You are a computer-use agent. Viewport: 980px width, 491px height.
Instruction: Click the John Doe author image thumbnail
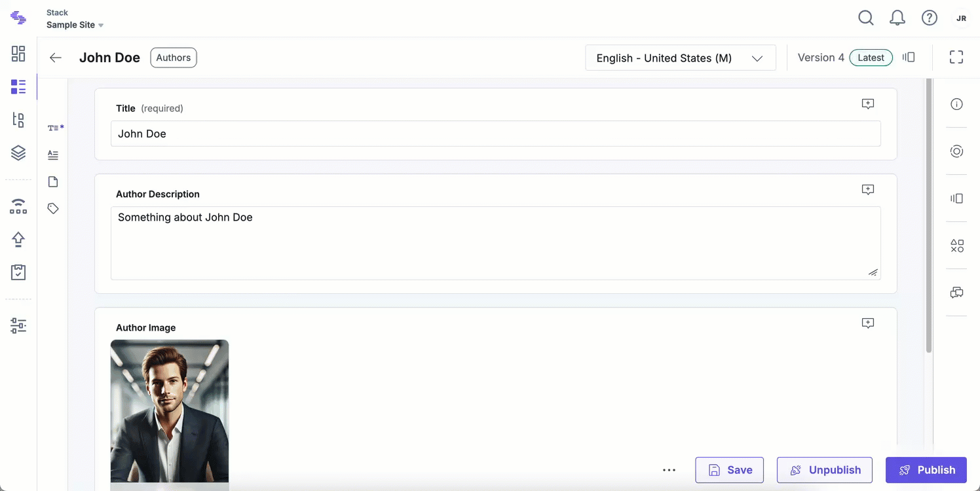coord(170,411)
